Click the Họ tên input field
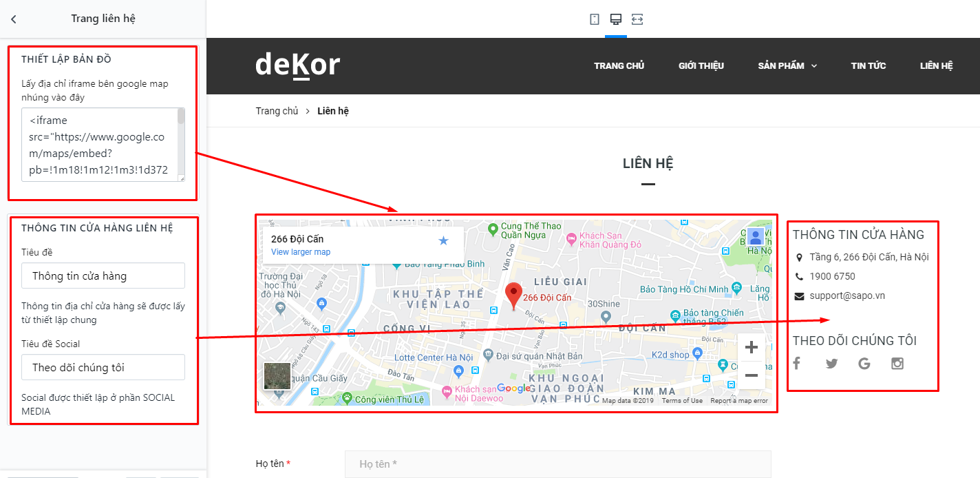Viewport: 980px width, 478px height. 558,464
